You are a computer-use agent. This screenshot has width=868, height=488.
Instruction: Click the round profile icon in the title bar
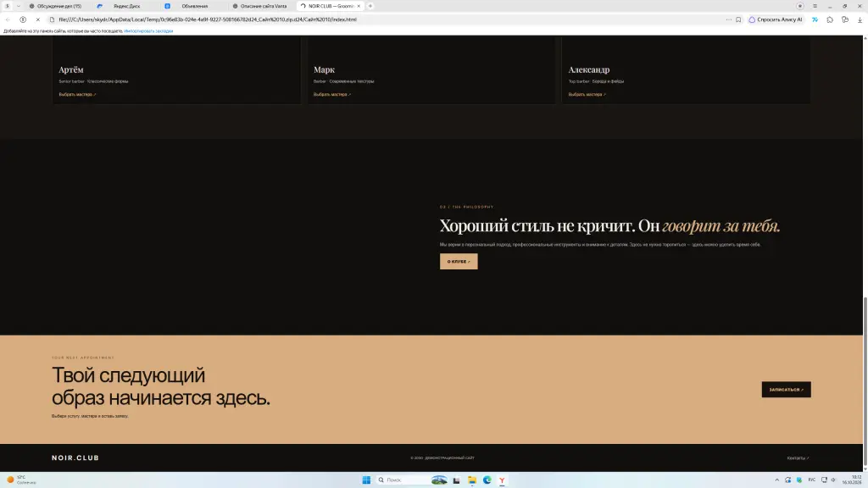pos(800,6)
